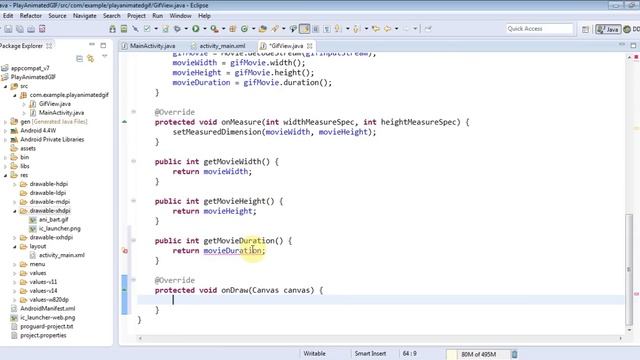
Task: Collapse the src folder tree arrow
Action: 6,86
